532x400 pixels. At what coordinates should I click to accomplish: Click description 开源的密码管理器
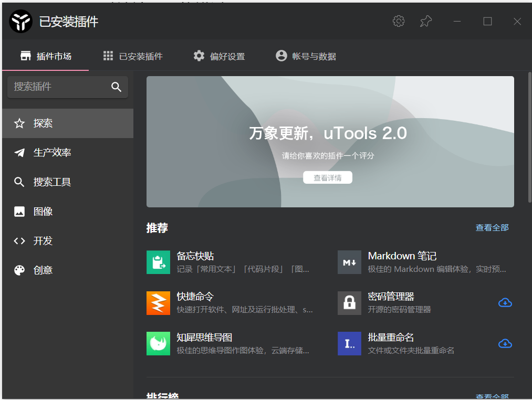[x=399, y=309]
